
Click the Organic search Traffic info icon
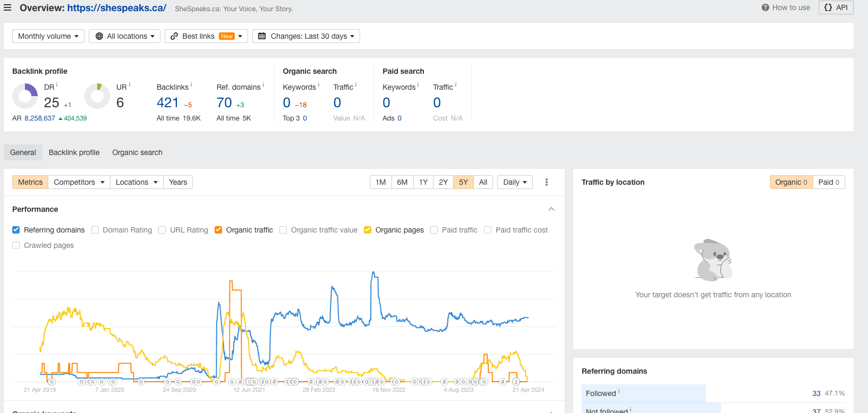pos(356,85)
